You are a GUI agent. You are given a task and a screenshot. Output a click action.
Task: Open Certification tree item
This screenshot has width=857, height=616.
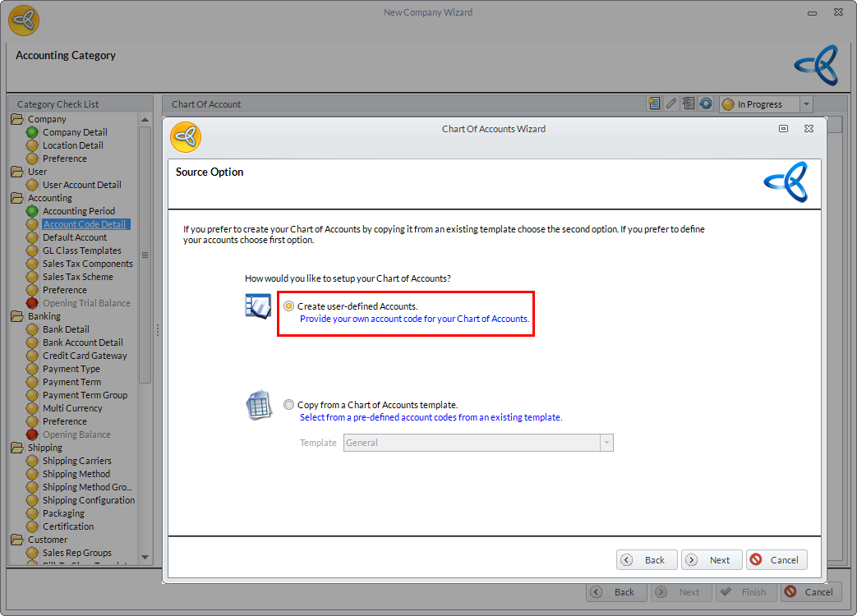point(68,526)
